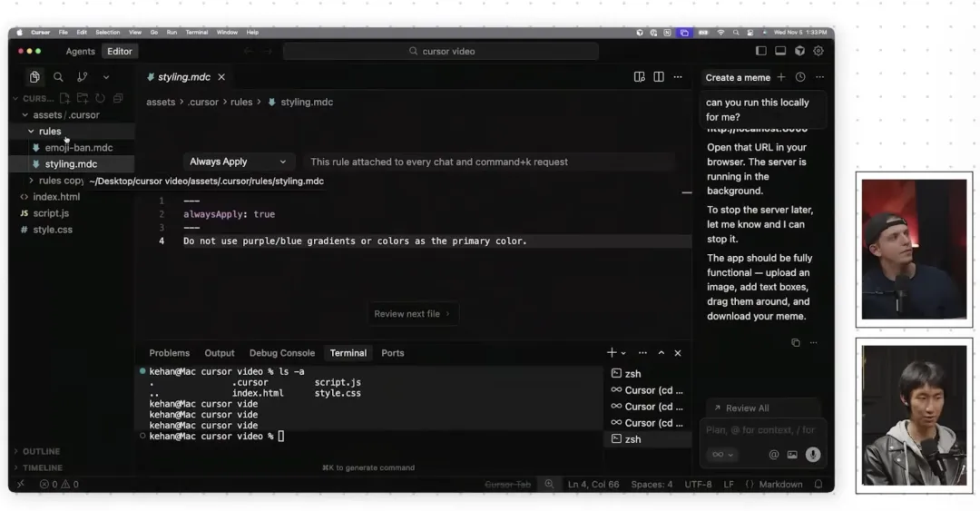Maximize the terminal panel with chevron up
The image size is (980, 511).
pos(661,353)
